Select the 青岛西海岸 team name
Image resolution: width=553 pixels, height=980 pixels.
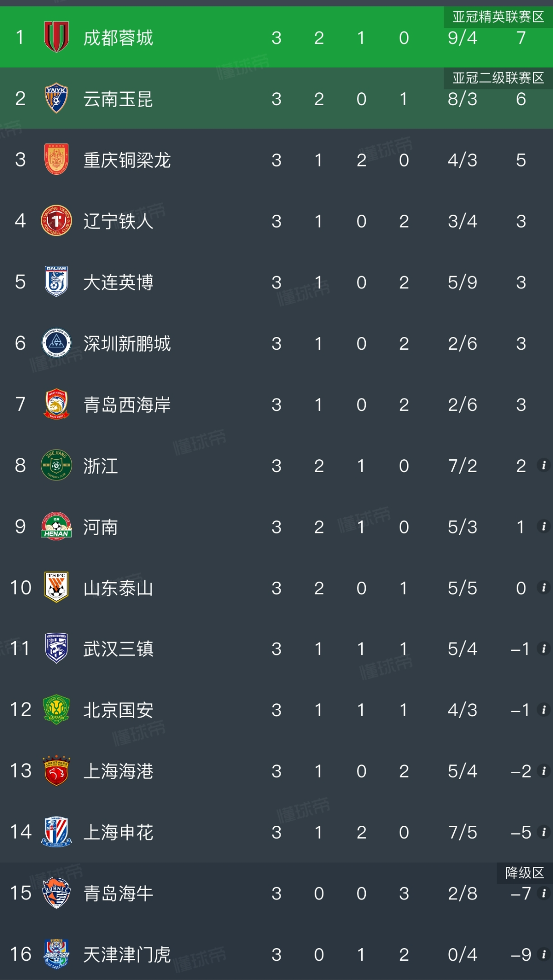point(127,405)
